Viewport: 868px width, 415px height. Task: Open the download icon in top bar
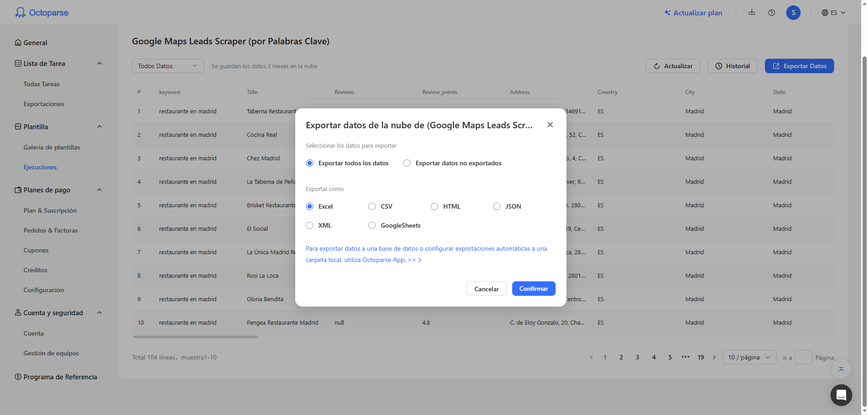pos(752,12)
